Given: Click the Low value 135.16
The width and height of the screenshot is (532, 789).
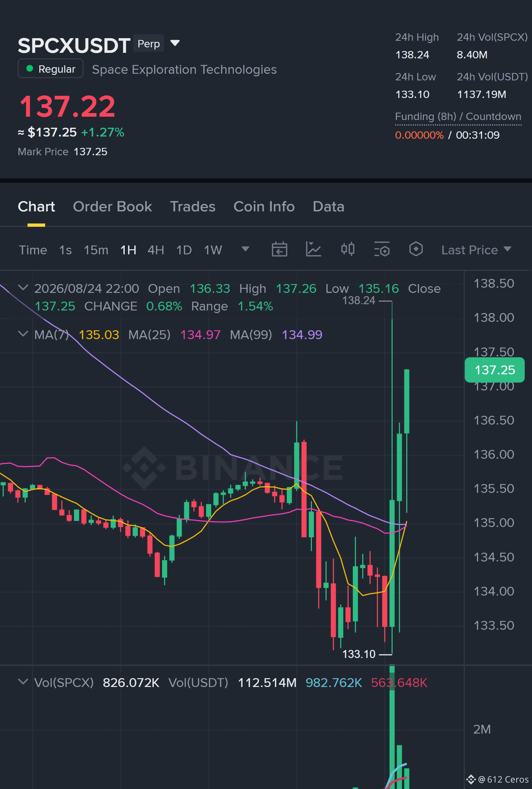Looking at the screenshot, I should tap(379, 288).
